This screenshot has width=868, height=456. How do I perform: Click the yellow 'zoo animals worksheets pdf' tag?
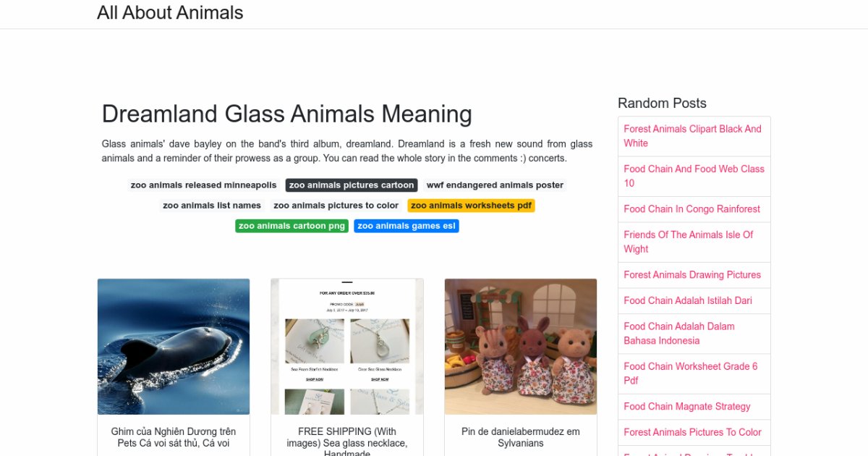(x=471, y=206)
